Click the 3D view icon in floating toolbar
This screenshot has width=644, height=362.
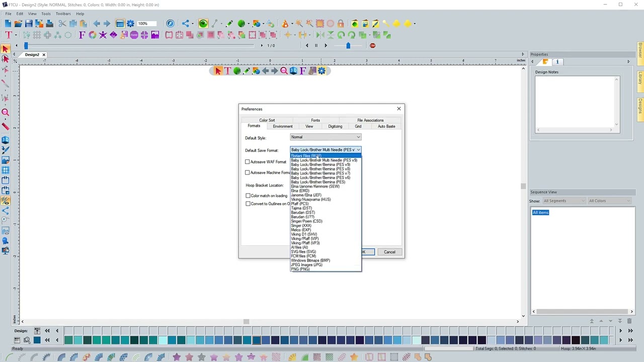click(x=293, y=71)
